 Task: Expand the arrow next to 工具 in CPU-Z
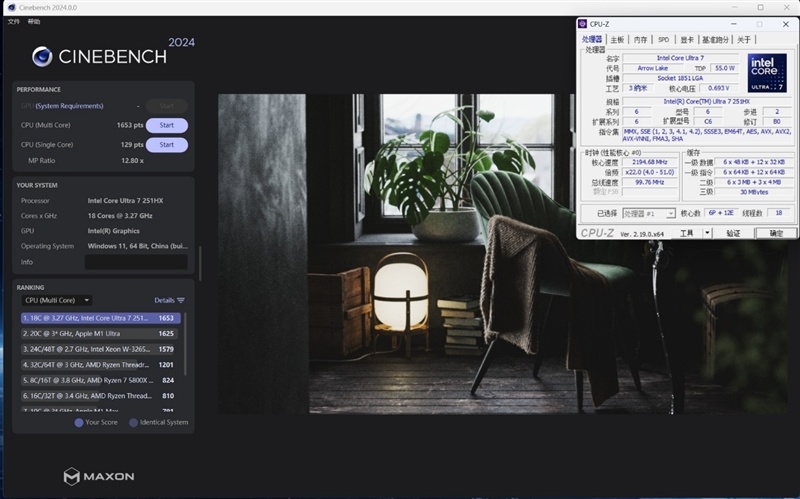pyautogui.click(x=707, y=233)
